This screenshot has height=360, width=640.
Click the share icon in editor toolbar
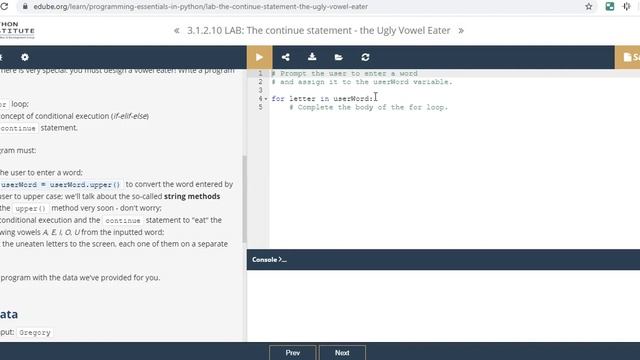click(286, 57)
